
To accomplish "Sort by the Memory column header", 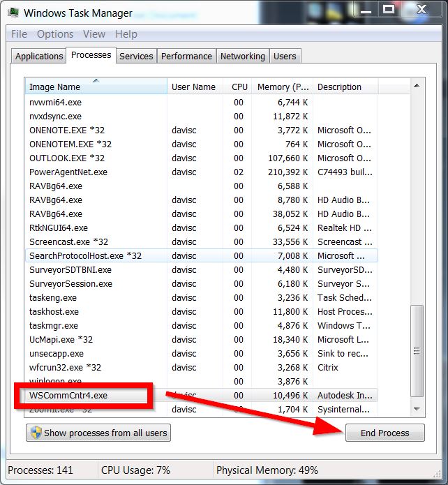I will tap(283, 87).
